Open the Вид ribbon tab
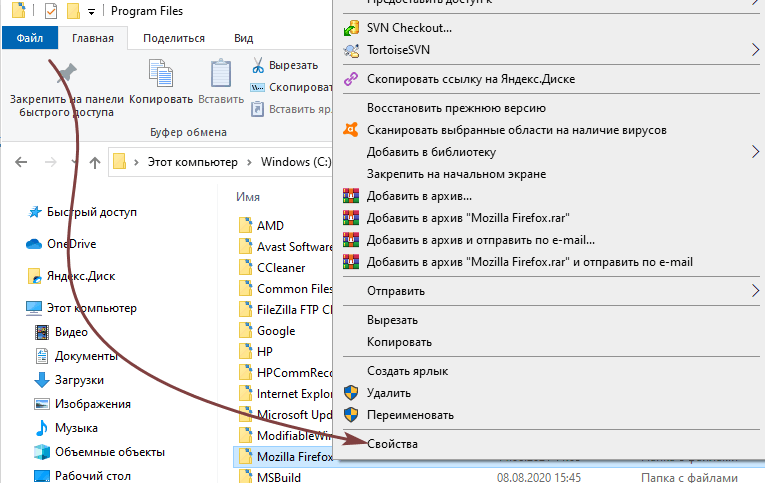765x483 pixels. pos(243,38)
